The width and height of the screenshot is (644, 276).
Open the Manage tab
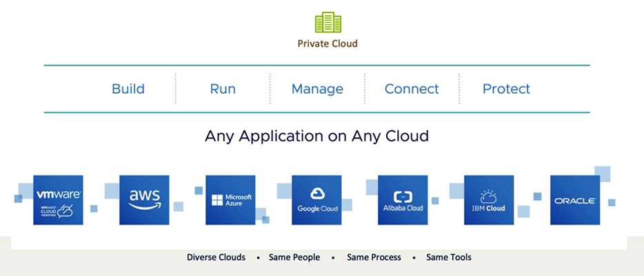coord(317,89)
